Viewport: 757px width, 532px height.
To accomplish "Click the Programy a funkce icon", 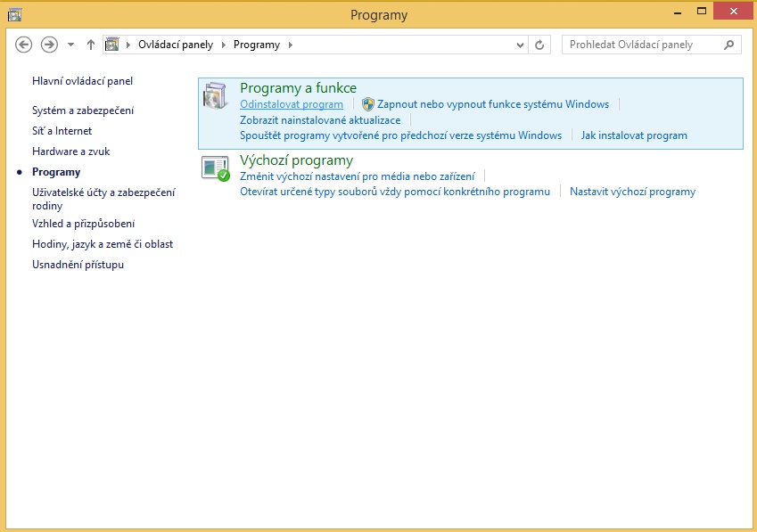I will pyautogui.click(x=215, y=95).
